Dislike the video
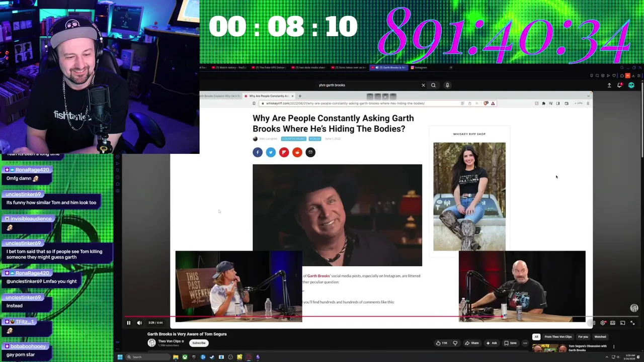The image size is (644, 362). (x=455, y=343)
